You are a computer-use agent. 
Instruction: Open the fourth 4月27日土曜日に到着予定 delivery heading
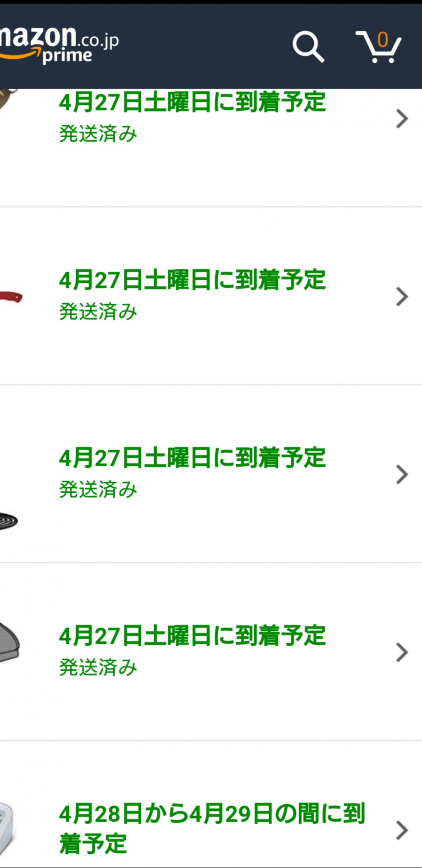192,635
